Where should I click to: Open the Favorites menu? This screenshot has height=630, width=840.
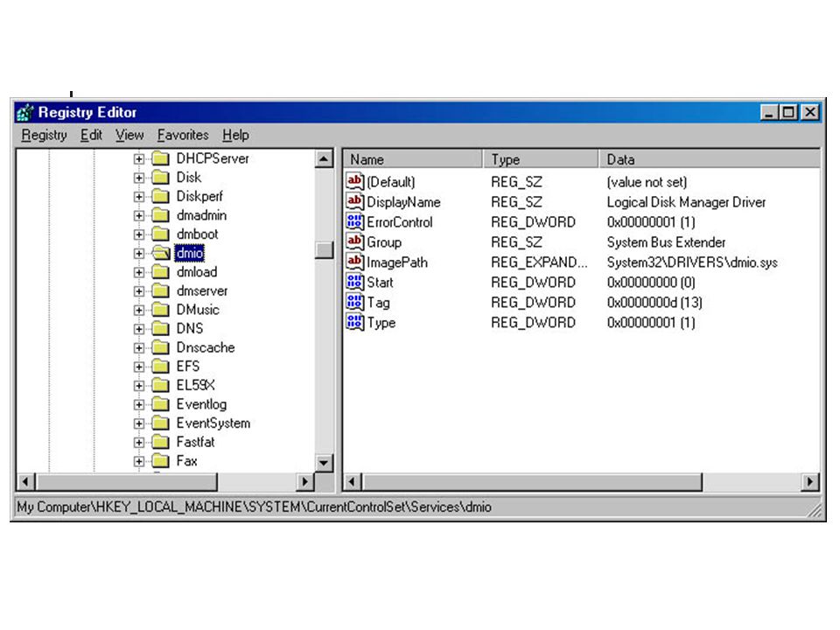tap(183, 135)
